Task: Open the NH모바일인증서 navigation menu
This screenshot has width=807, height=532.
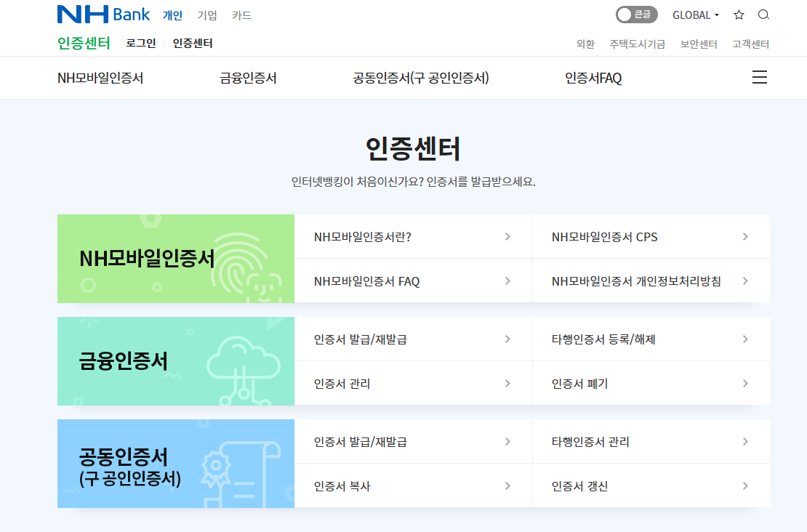Action: tap(100, 78)
